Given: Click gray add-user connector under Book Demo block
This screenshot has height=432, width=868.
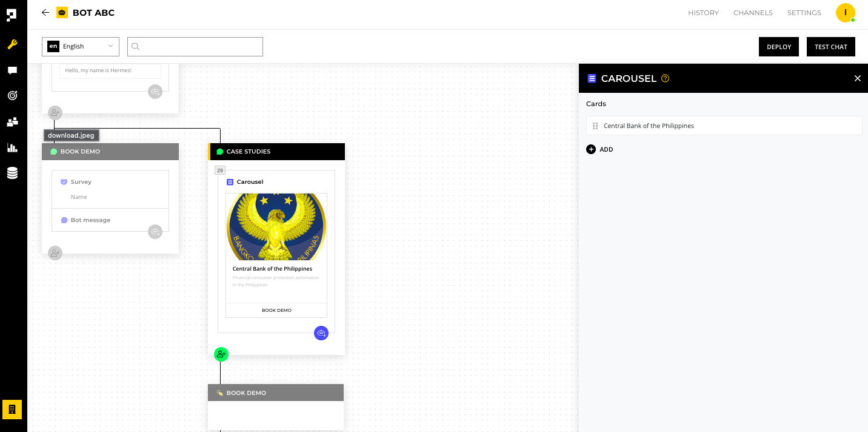Looking at the screenshot, I should tap(55, 253).
